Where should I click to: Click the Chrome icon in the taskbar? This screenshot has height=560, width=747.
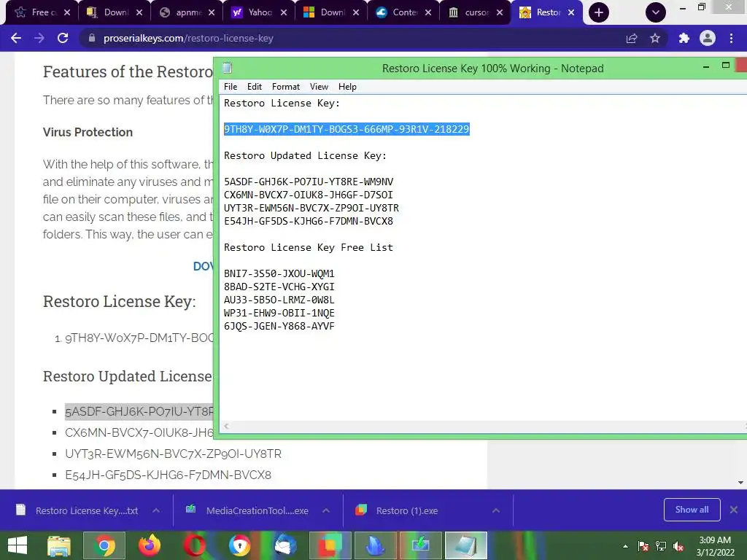coord(104,545)
